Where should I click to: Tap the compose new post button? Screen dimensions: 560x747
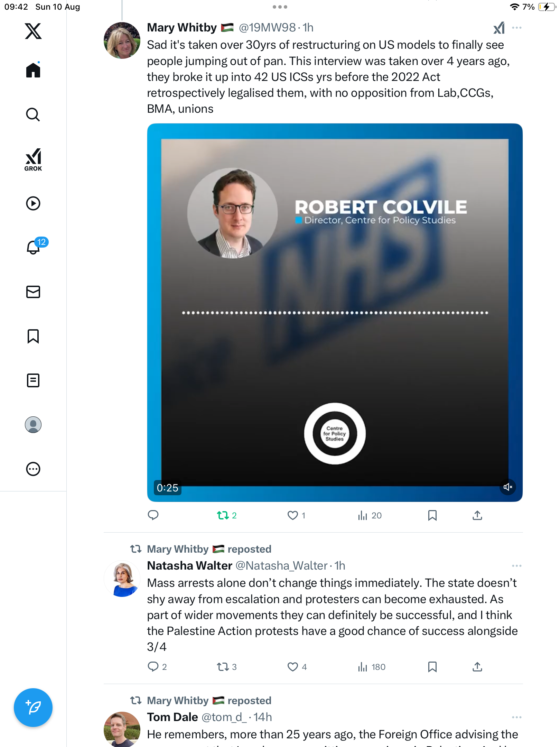coord(33,708)
